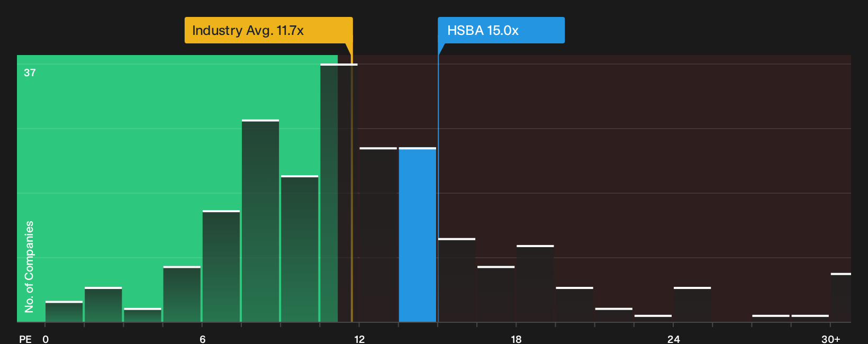Screen dimensions: 868x344
Task: Click the PE axis label
Action: coord(25,339)
